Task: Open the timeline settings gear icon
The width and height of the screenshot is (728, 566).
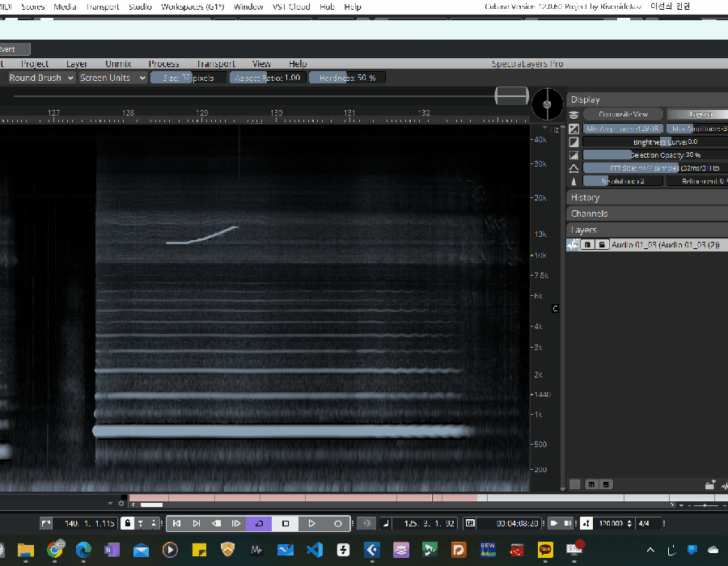Action: click(121, 504)
